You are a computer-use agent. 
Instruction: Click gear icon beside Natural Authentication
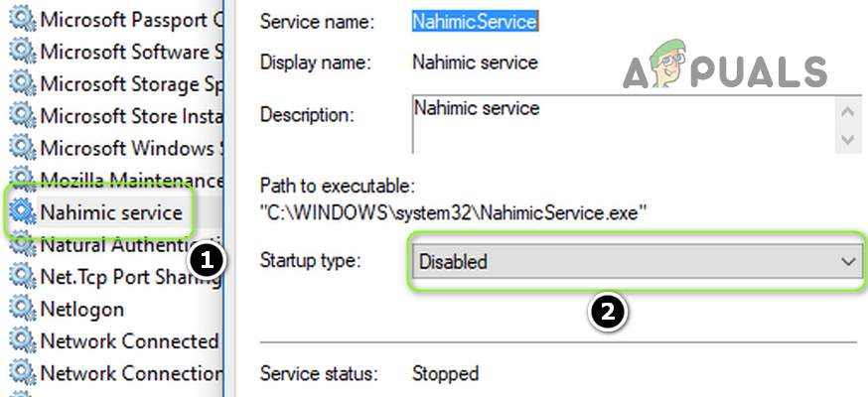pyautogui.click(x=22, y=244)
